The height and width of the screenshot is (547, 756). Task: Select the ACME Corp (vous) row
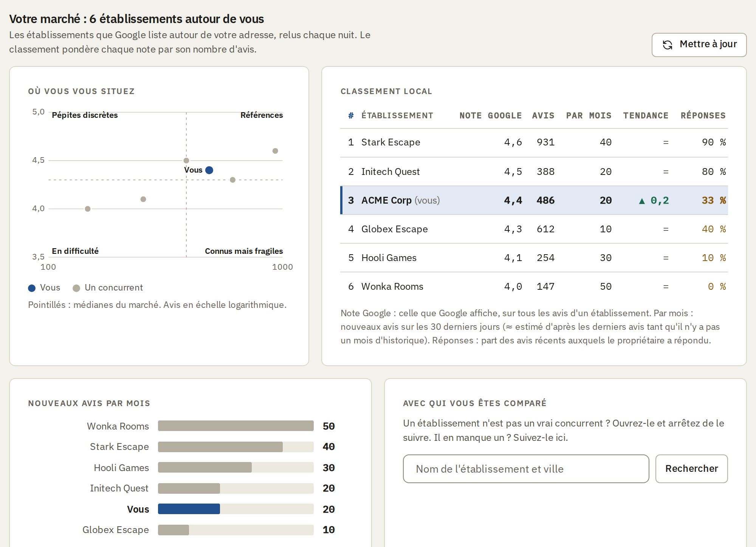tap(534, 200)
